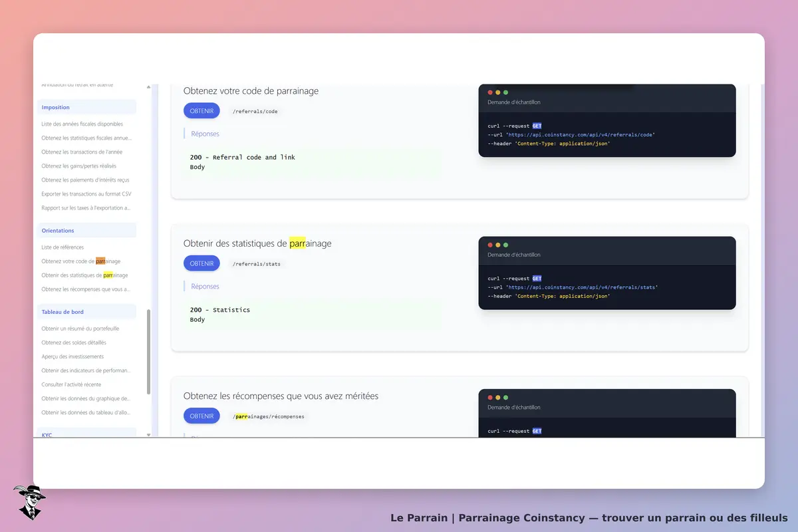Open sidebar link 'Obtenez votre code de parrainage'
Screen dimensions: 798x532
(81, 261)
